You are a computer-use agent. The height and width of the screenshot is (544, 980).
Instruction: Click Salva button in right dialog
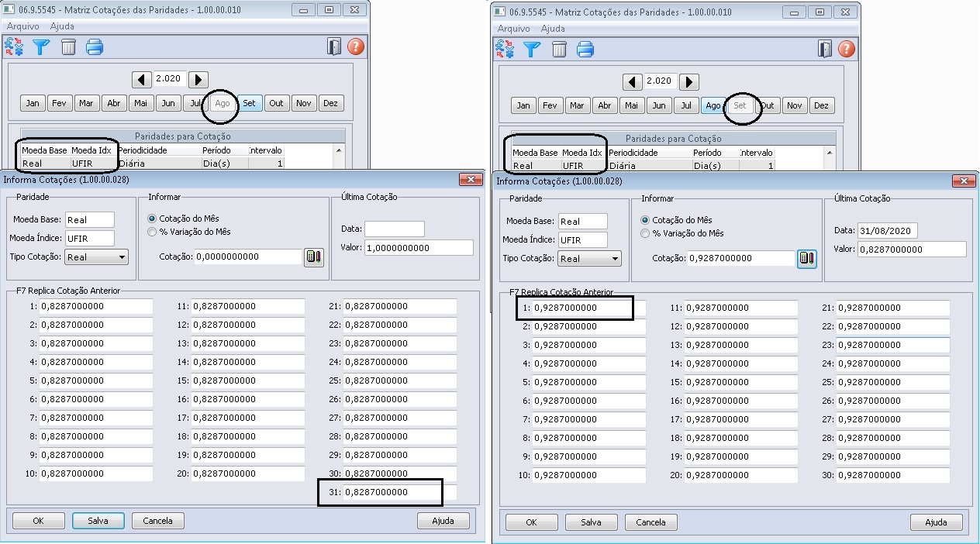(x=592, y=522)
